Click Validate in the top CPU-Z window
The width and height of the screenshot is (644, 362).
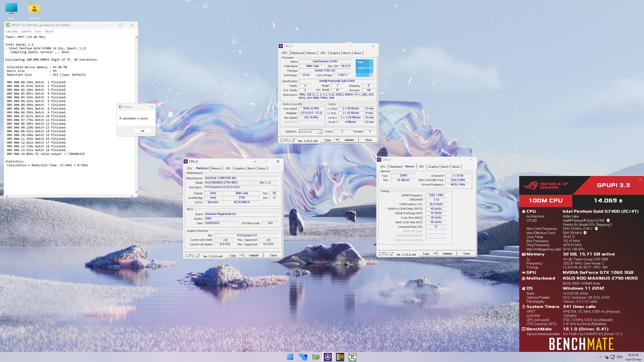[x=349, y=140]
